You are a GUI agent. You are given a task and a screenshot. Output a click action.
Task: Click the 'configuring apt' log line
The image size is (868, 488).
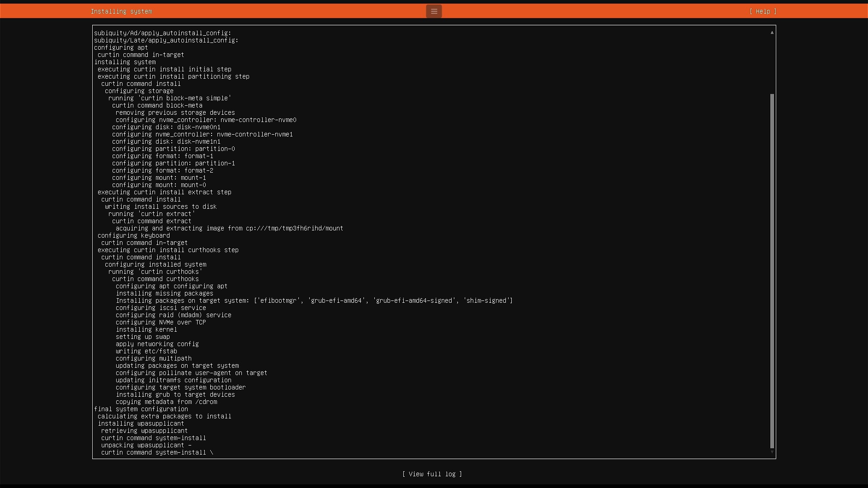[x=121, y=47]
